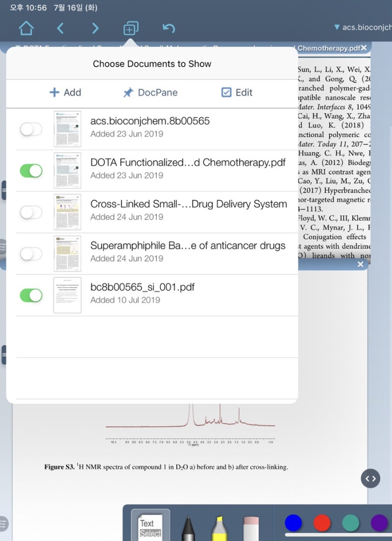Click the Add button
Image resolution: width=392 pixels, height=541 pixels.
click(x=65, y=93)
